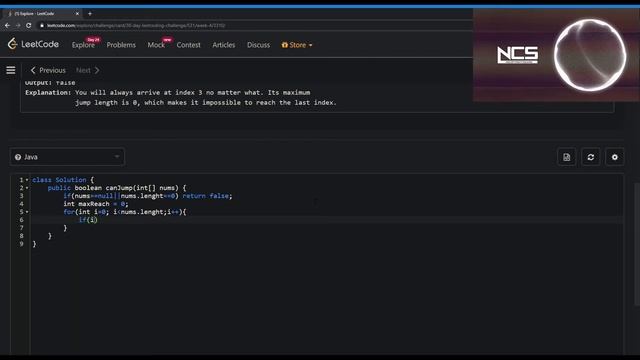Collapse code fold arrow on line 5
This screenshot has height=360, width=640.
click(x=27, y=212)
